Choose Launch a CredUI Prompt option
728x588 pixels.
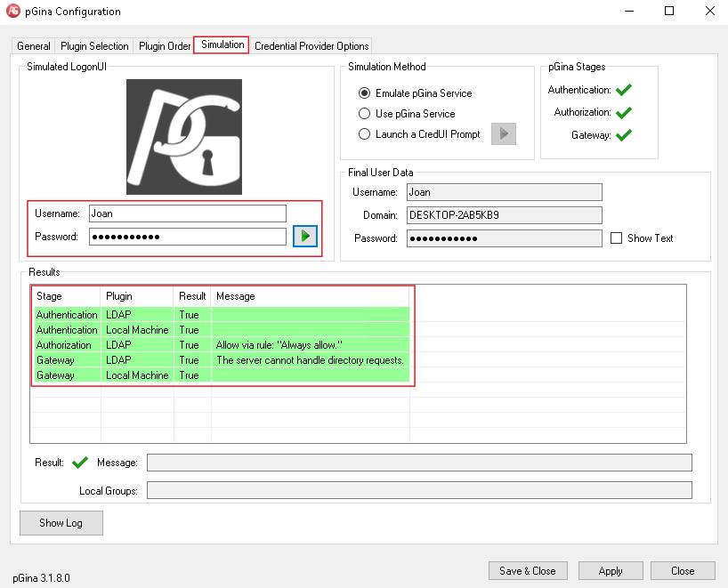[364, 134]
